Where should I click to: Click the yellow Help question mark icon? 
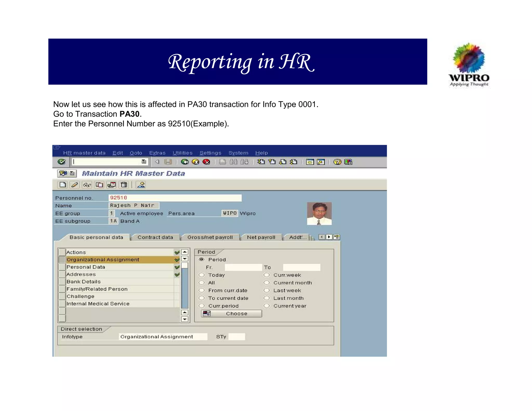[337, 162]
